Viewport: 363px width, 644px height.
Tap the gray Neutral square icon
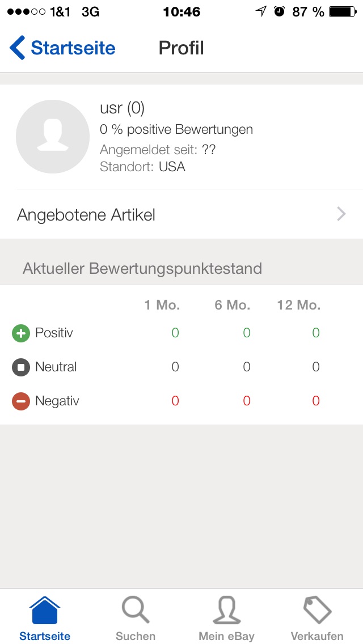[21, 367]
